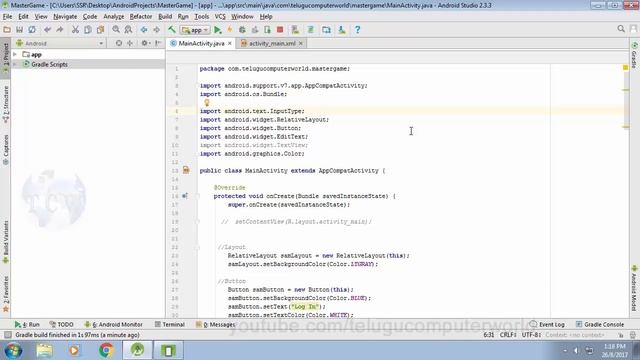This screenshot has width=640, height=360.
Task: Open the Navigate menu
Action: 65,17
